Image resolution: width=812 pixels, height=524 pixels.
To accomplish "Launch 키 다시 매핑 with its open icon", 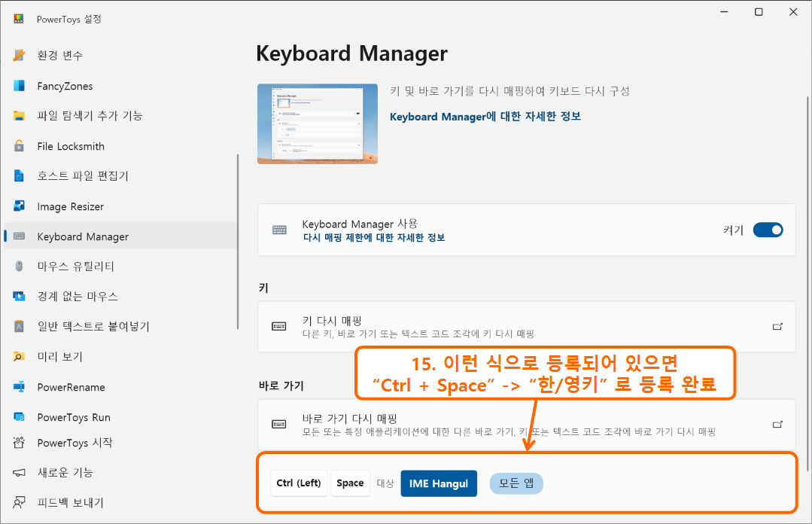I will (x=777, y=327).
